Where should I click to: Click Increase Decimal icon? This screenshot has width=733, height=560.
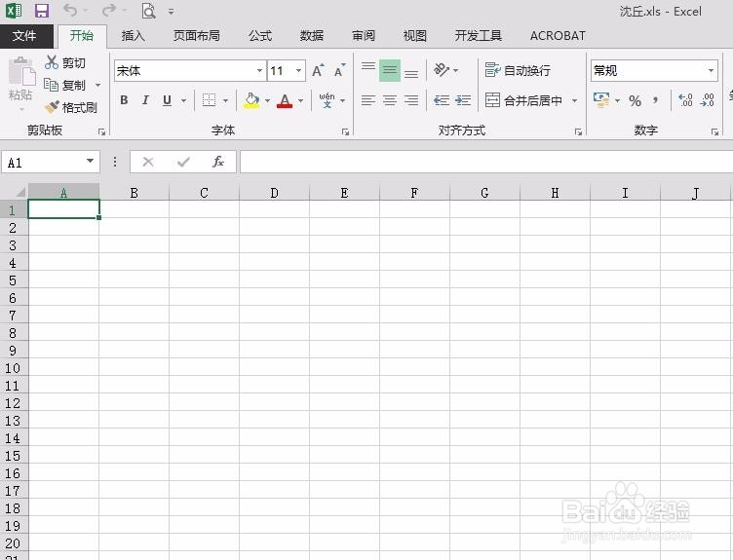click(686, 100)
